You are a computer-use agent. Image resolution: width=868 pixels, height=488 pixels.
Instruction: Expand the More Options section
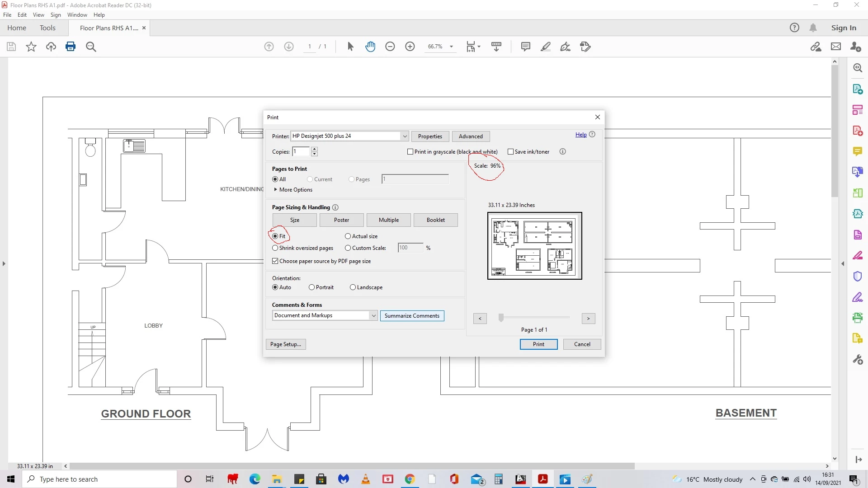click(294, 190)
